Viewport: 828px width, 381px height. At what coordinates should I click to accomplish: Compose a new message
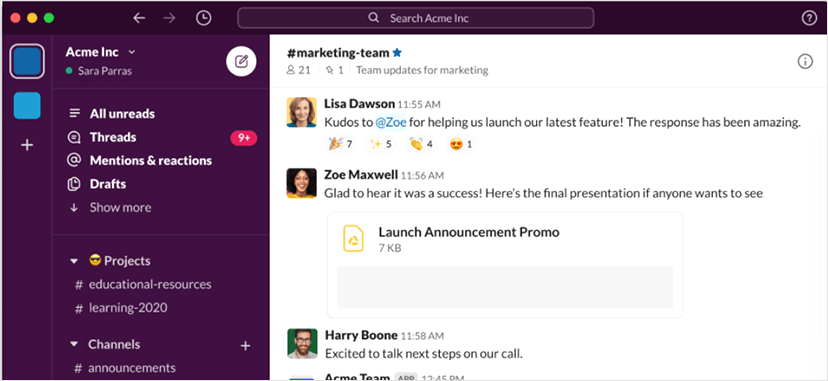pos(241,62)
